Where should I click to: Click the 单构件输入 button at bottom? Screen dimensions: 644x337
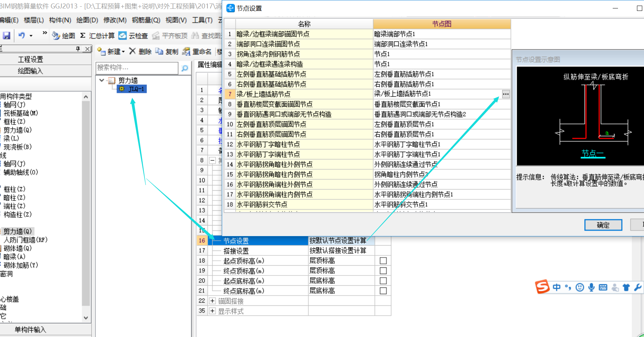pos(31,330)
